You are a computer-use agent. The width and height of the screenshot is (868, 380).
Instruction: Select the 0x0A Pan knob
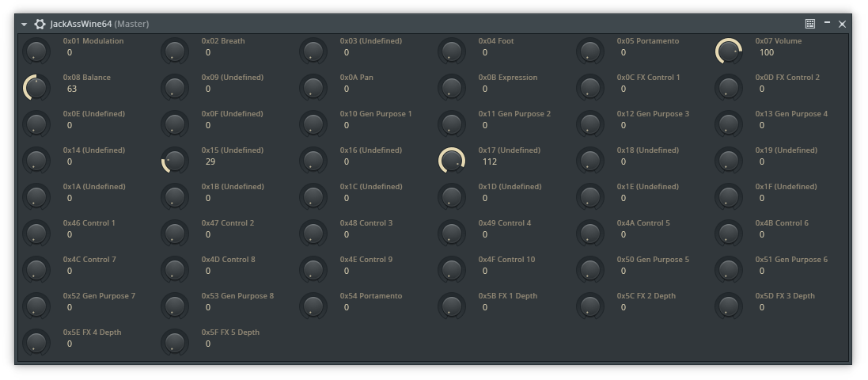point(313,88)
